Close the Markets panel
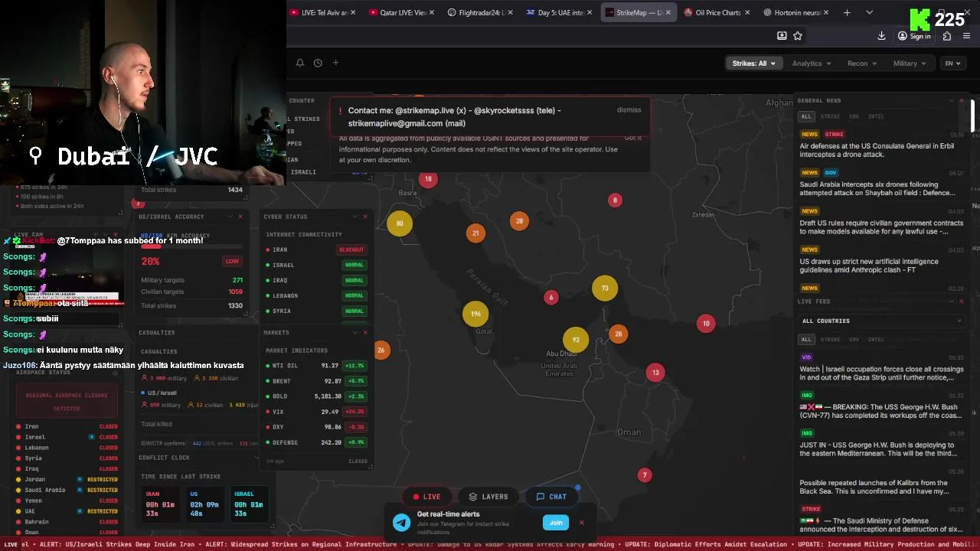 tap(365, 333)
